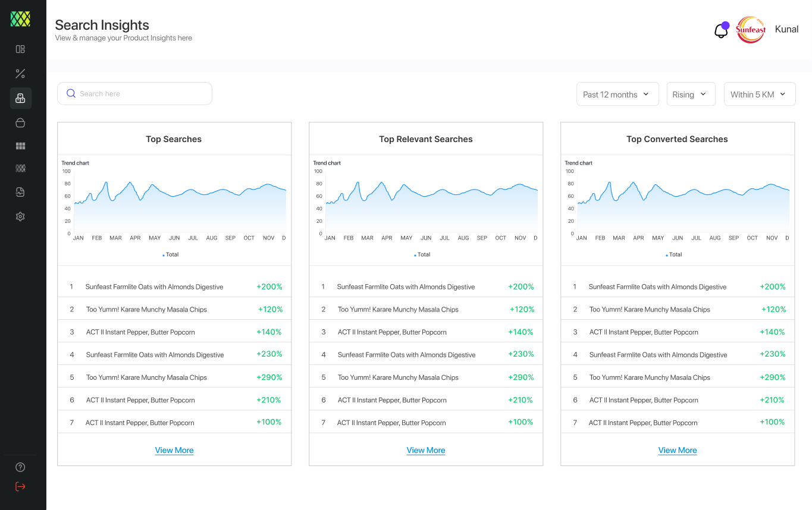This screenshot has height=510, width=812.
Task: Toggle the Total legend in Top Searches chart
Action: (x=171, y=254)
